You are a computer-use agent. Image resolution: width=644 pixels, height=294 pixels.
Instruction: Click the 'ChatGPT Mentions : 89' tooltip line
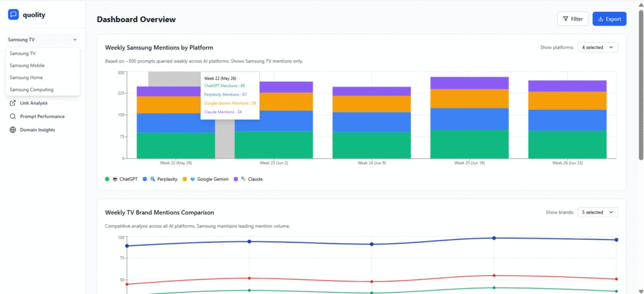tap(225, 85)
